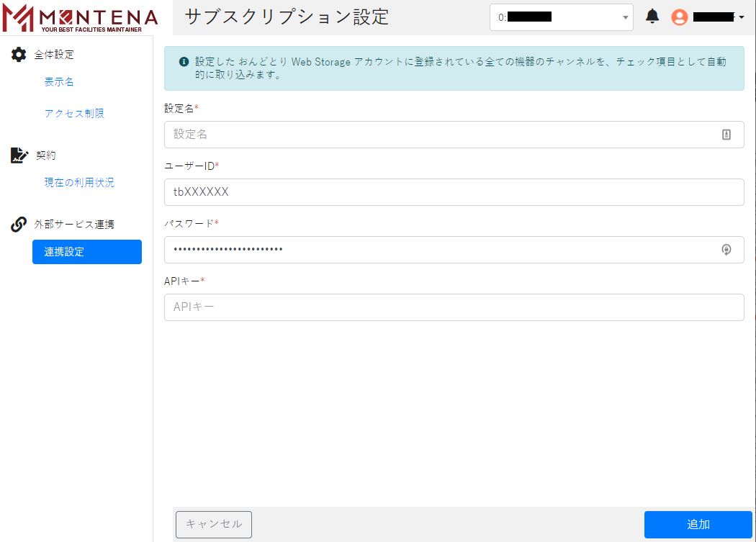
Task: Open the 表示名 settings page
Action: click(59, 82)
